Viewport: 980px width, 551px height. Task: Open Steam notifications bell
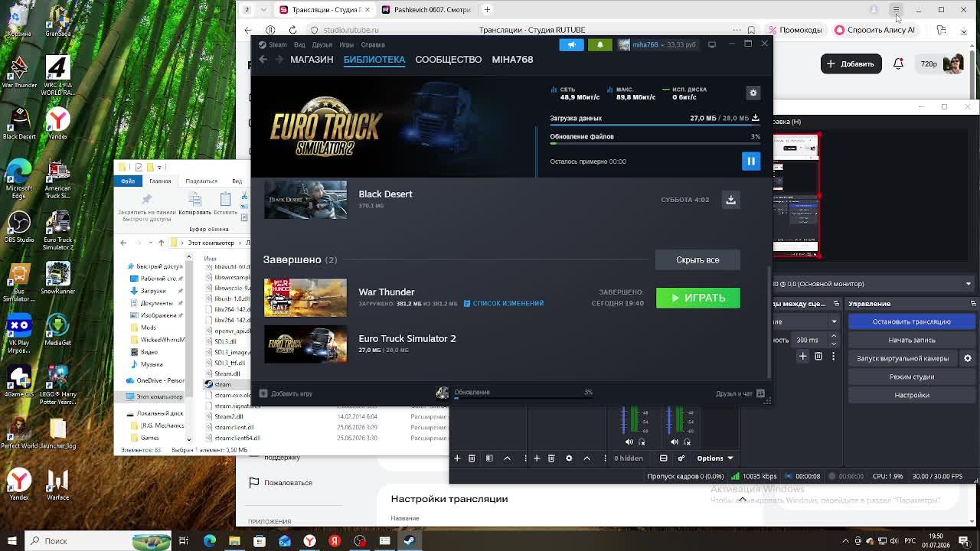point(600,45)
